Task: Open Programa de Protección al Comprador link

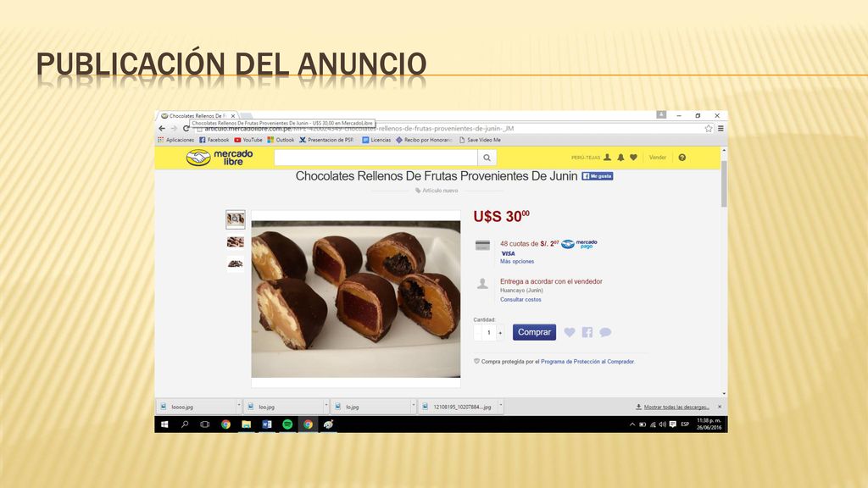Action: click(587, 361)
